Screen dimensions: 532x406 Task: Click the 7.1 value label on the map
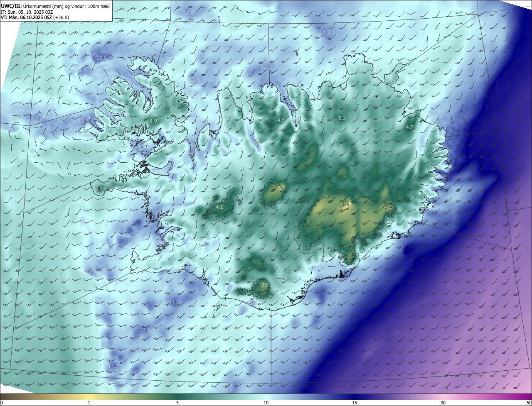point(66,391)
